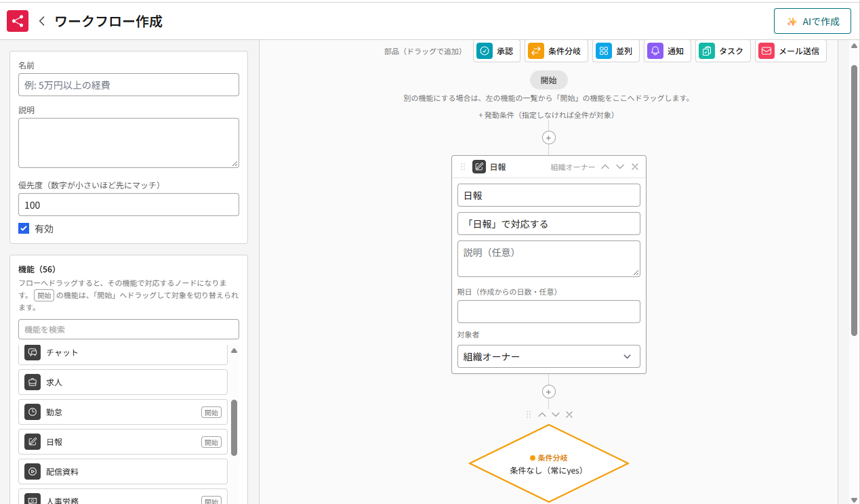This screenshot has width=860, height=504.
Task: Move 条件分岐 node down with arrow
Action: pyautogui.click(x=556, y=415)
